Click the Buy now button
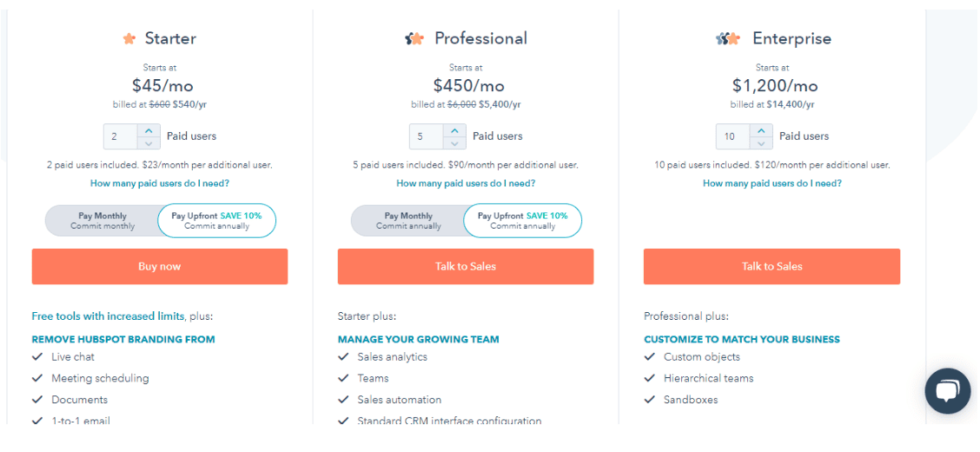 160,267
